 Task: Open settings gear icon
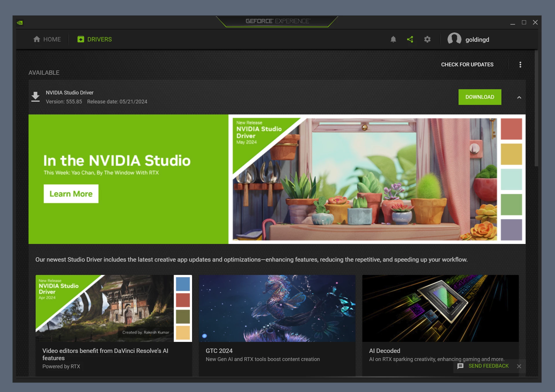[x=427, y=39]
